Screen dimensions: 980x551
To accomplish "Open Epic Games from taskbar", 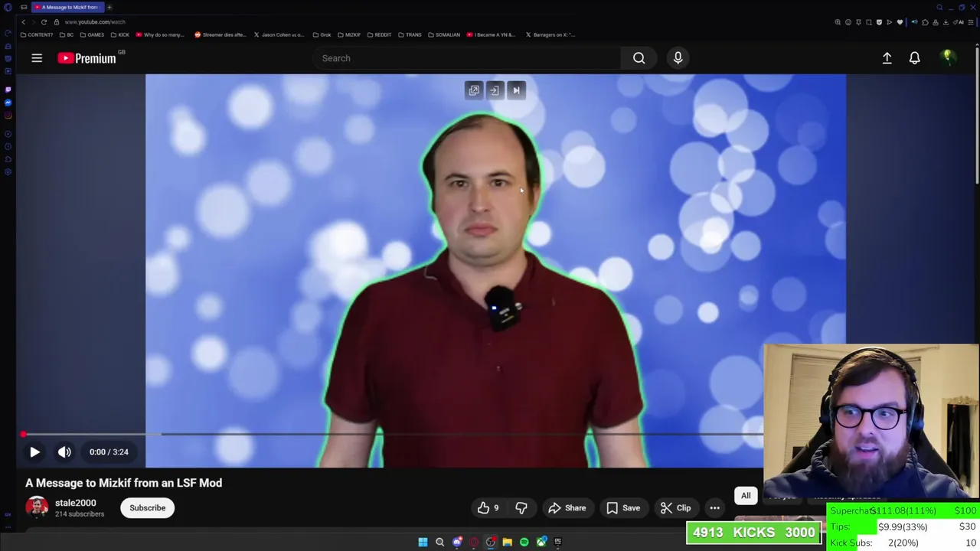I will coord(558,542).
